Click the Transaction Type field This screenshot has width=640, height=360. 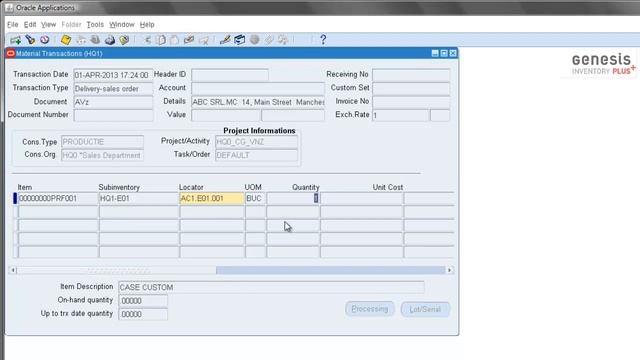[113, 89]
